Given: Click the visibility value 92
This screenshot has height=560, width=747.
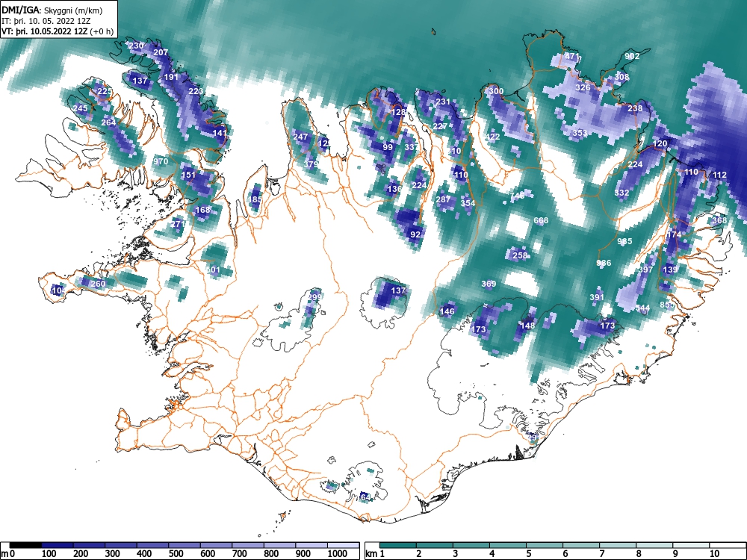Looking at the screenshot, I should tap(415, 234).
